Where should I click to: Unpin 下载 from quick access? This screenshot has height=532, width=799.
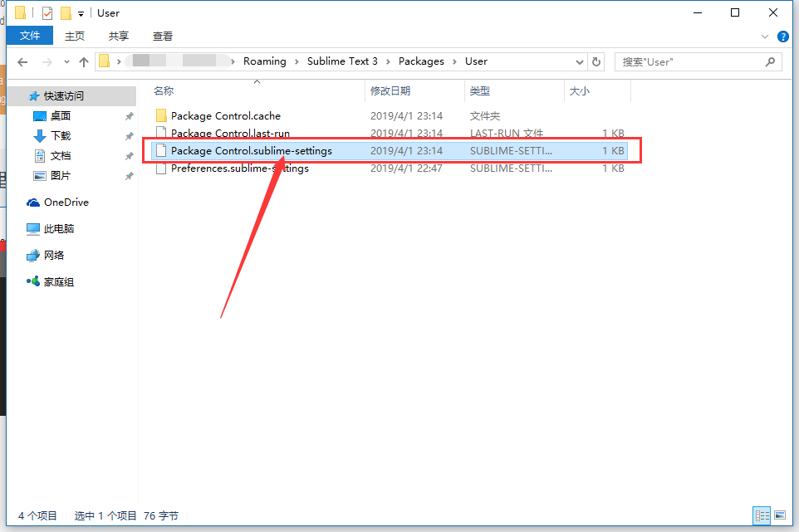(x=129, y=138)
